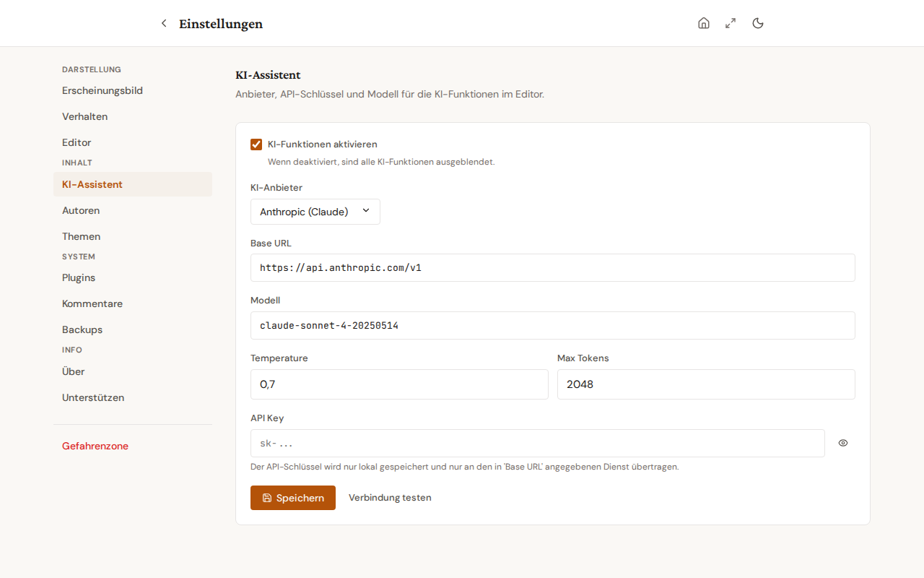
Task: Focus the Base URL field
Action: [x=553, y=267]
